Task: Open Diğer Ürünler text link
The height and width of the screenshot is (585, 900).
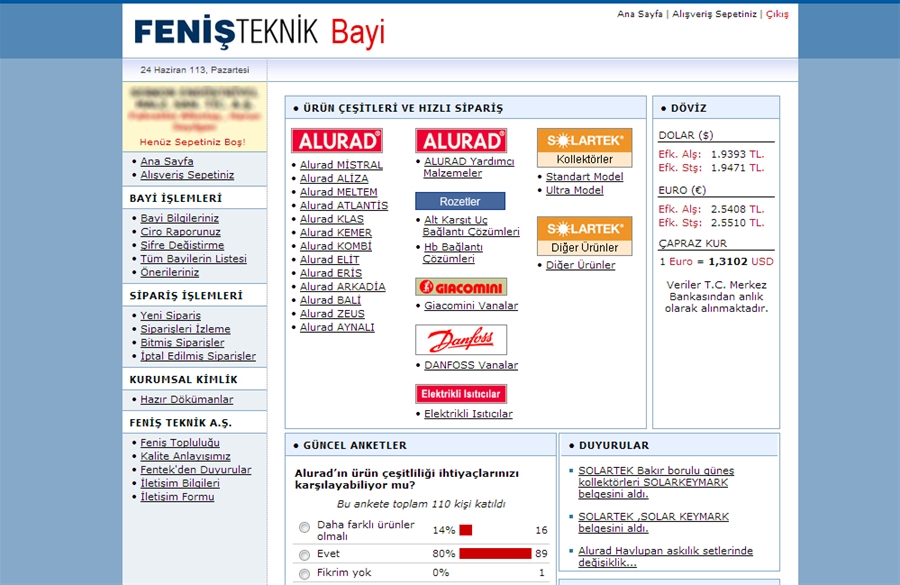Action: pyautogui.click(x=580, y=265)
